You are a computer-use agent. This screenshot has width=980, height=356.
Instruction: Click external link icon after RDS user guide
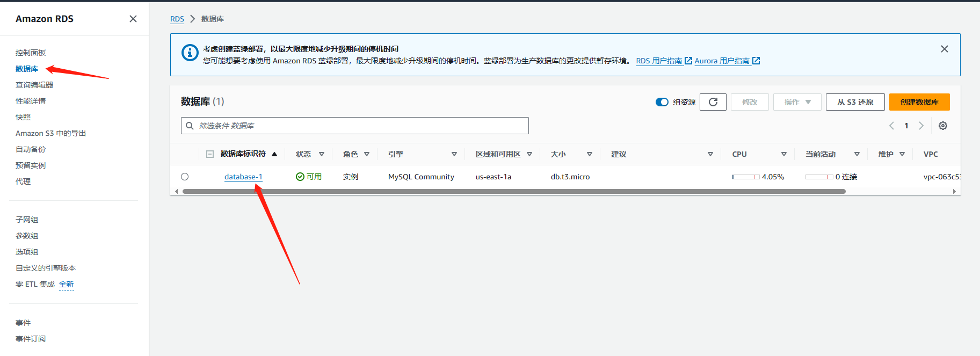(x=688, y=61)
